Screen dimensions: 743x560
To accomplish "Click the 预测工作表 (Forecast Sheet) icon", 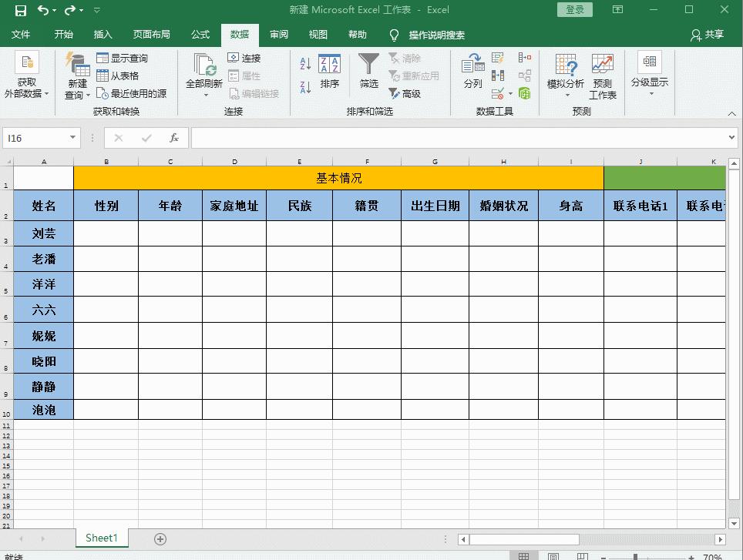I will 603,73.
